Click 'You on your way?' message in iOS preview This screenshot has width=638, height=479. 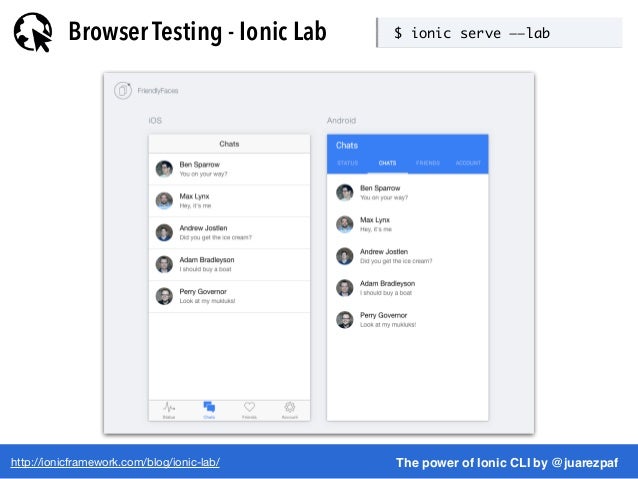[x=203, y=174]
